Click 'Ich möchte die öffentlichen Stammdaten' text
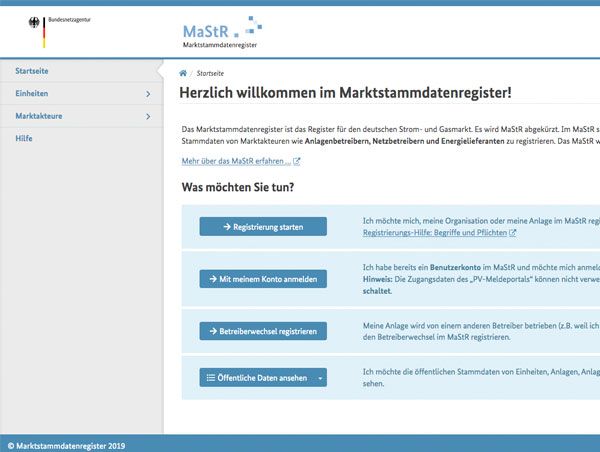Viewport: 600px width, 452px height. pos(438,372)
